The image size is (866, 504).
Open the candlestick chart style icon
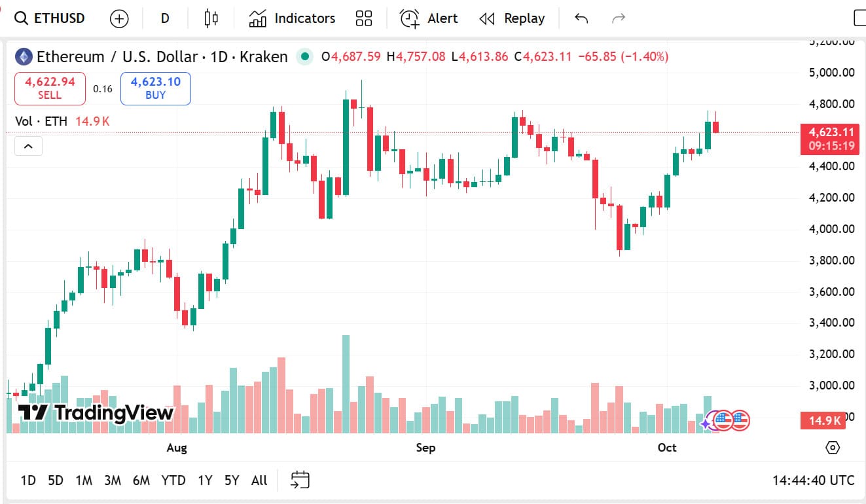click(211, 18)
